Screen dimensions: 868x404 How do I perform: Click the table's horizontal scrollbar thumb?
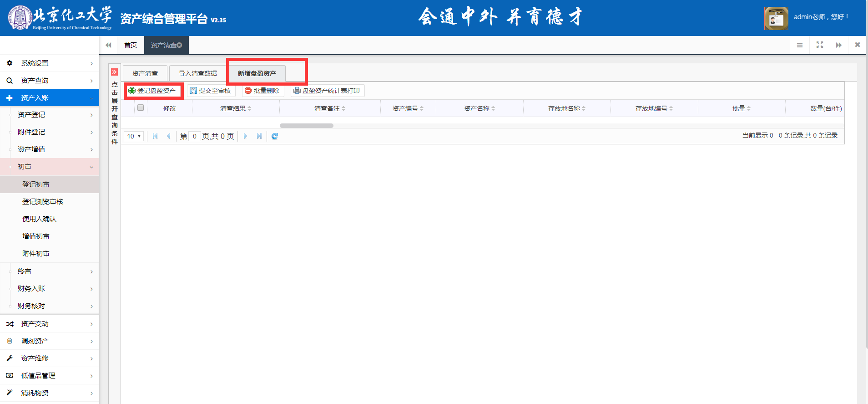(x=306, y=126)
